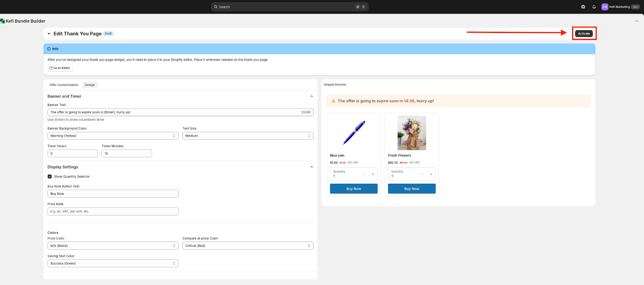The height and width of the screenshot is (285, 644).
Task: Open the Text Size dropdown
Action: click(248, 136)
